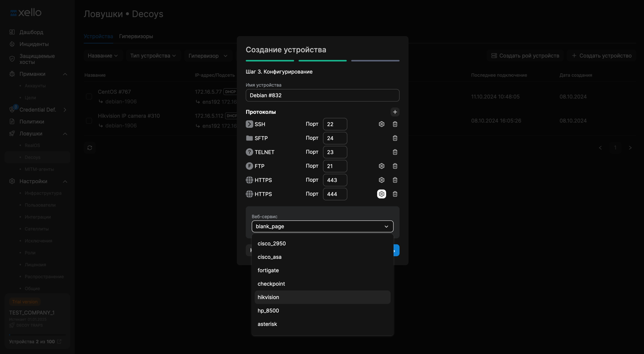Open settings gear for HTTPS port 443
Viewport: 644px width, 354px height.
[381, 180]
